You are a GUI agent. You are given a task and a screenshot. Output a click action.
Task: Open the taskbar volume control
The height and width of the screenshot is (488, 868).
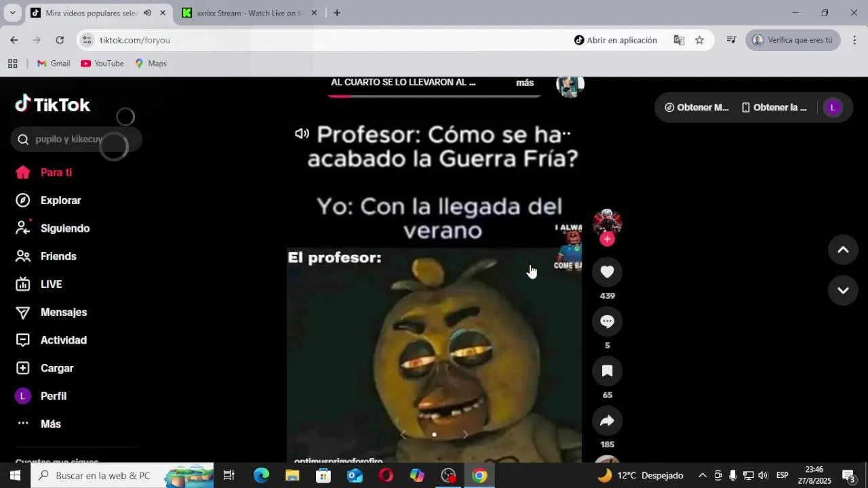point(763,476)
